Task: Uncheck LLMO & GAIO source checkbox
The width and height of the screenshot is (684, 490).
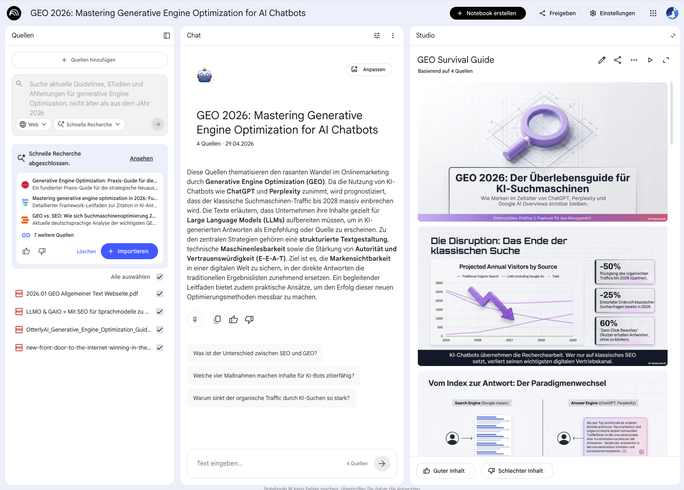Action: point(160,312)
